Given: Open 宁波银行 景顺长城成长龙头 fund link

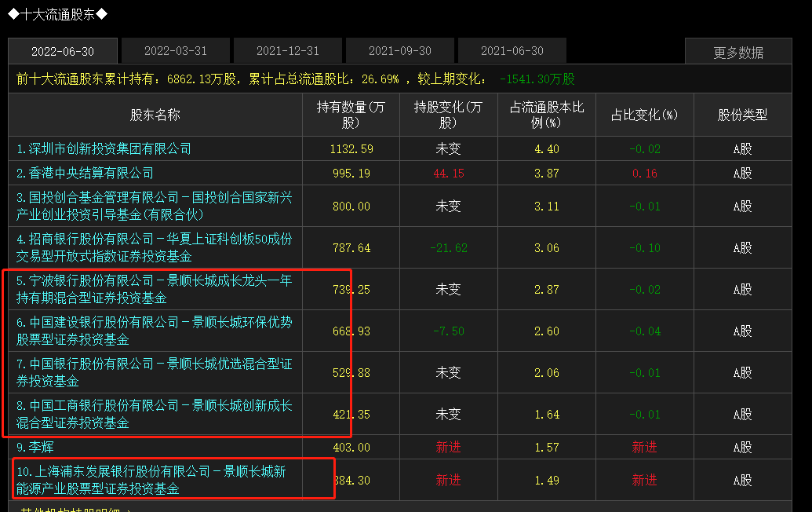Looking at the screenshot, I should point(154,289).
